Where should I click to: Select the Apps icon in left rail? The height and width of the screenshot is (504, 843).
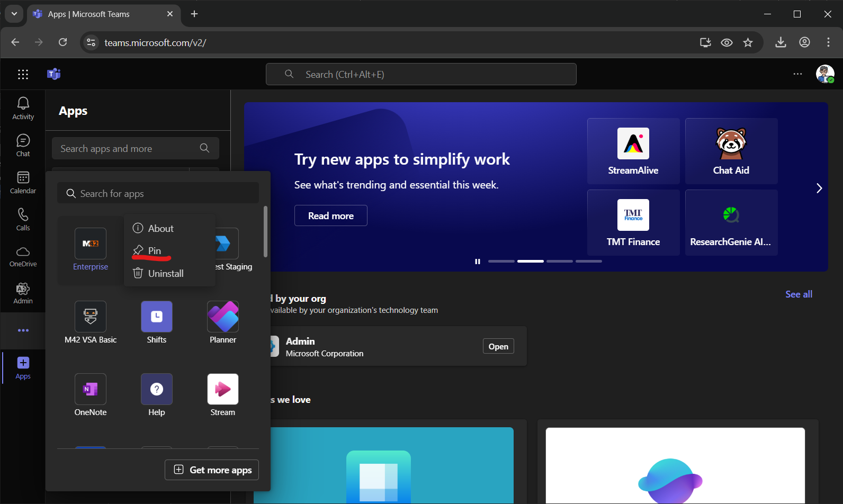coord(23,368)
